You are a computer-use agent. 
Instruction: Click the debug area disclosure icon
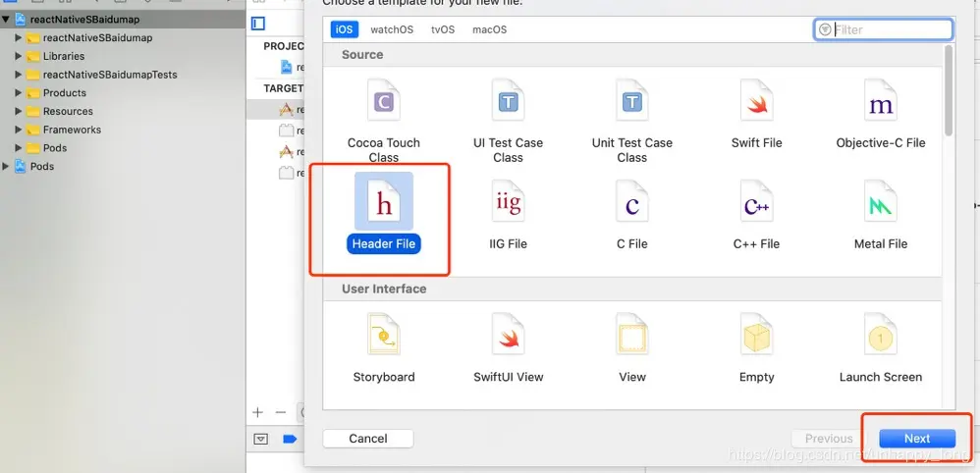click(260, 439)
